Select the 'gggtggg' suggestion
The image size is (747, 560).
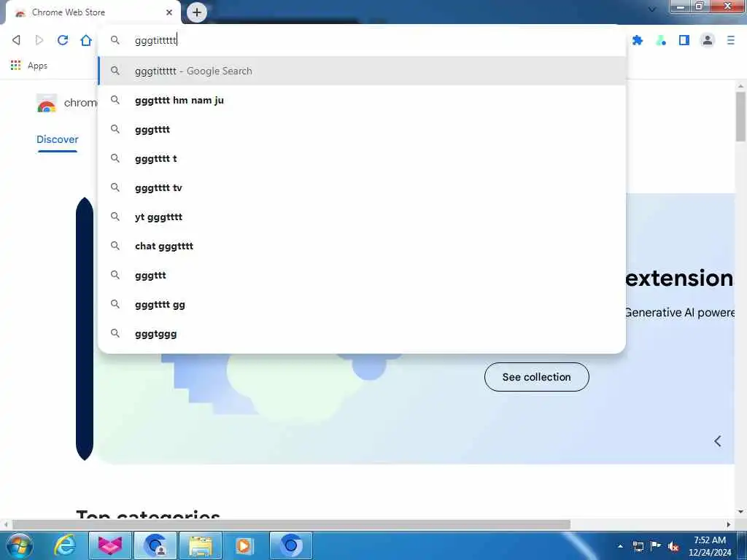coord(362,333)
